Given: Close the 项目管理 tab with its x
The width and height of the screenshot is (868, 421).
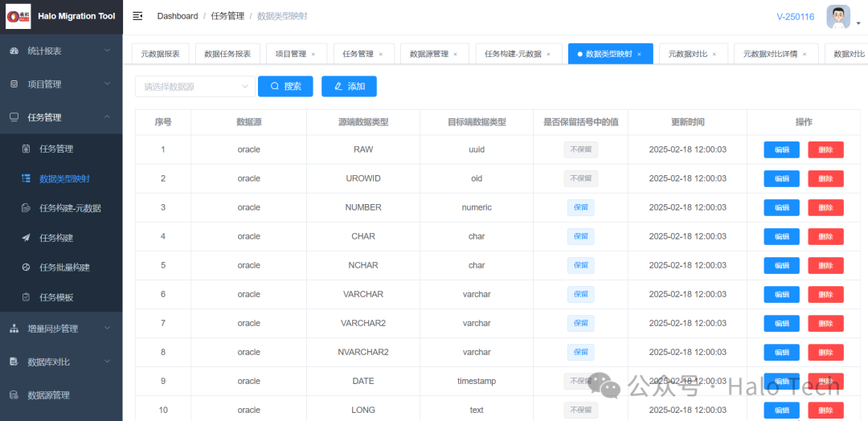Looking at the screenshot, I should coord(313,54).
